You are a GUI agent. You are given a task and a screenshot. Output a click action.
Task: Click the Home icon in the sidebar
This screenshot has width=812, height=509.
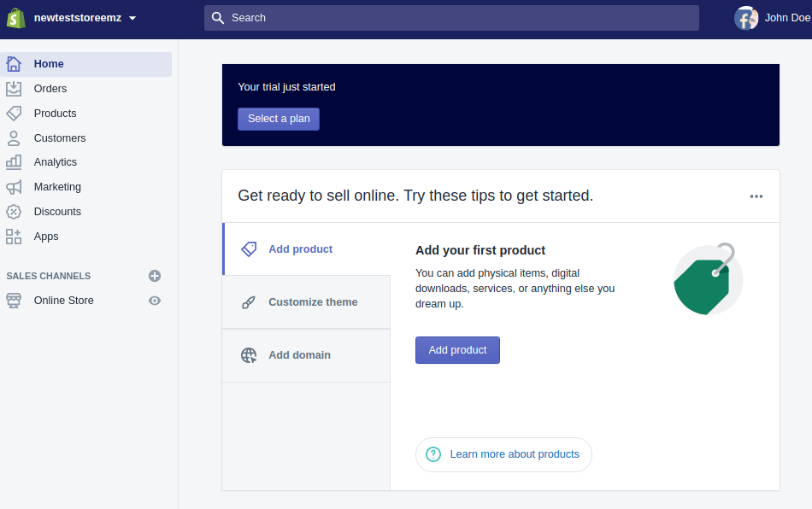pyautogui.click(x=14, y=63)
